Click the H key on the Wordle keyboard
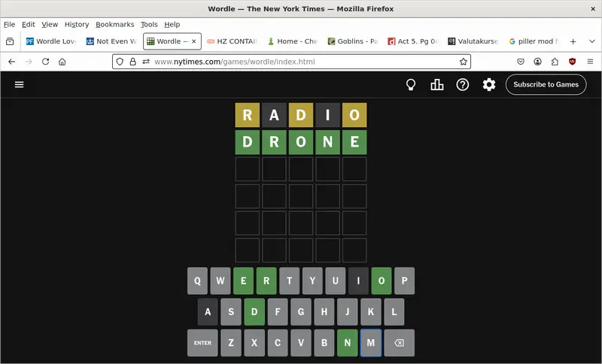Screen dimensions: 602x364 [x=324, y=312]
